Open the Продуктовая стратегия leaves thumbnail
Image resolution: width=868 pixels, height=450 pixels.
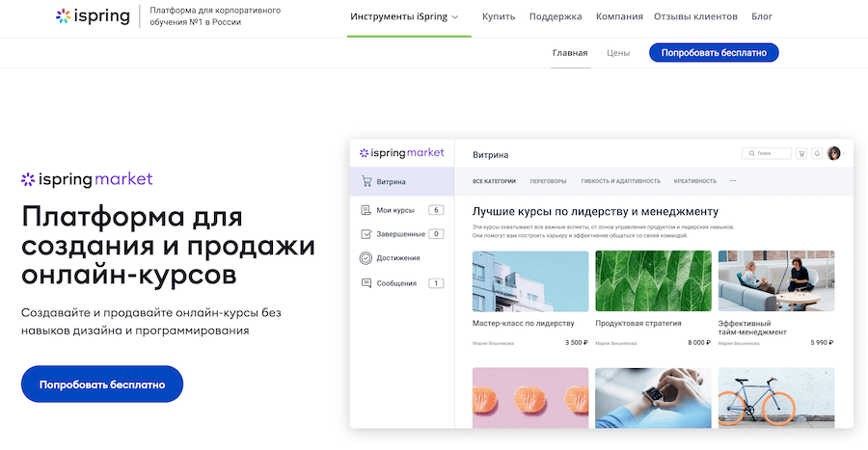point(653,280)
